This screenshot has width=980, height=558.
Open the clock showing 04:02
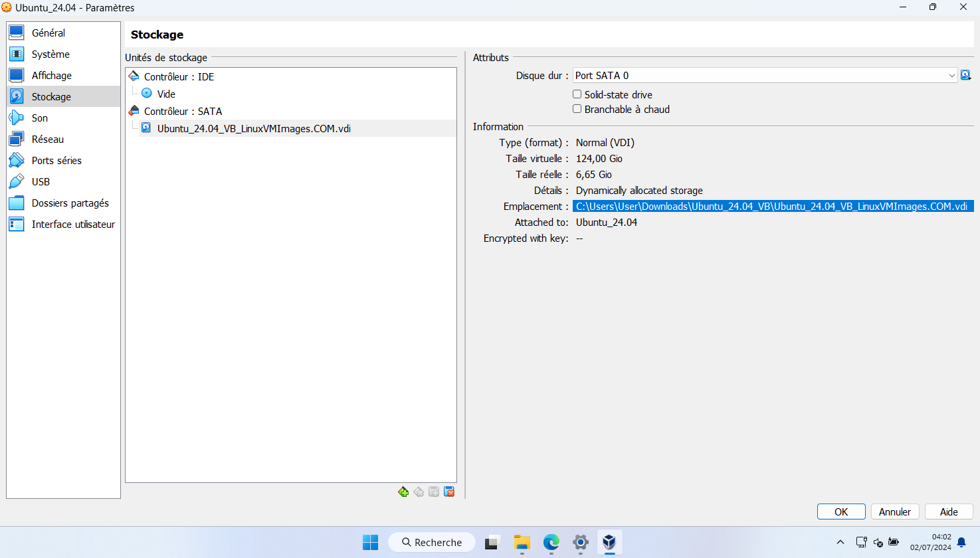pos(931,542)
